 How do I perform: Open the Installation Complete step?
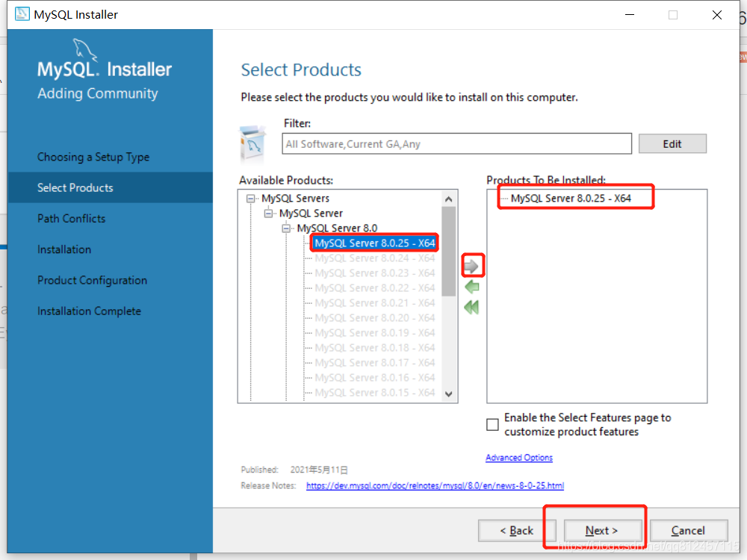point(90,311)
